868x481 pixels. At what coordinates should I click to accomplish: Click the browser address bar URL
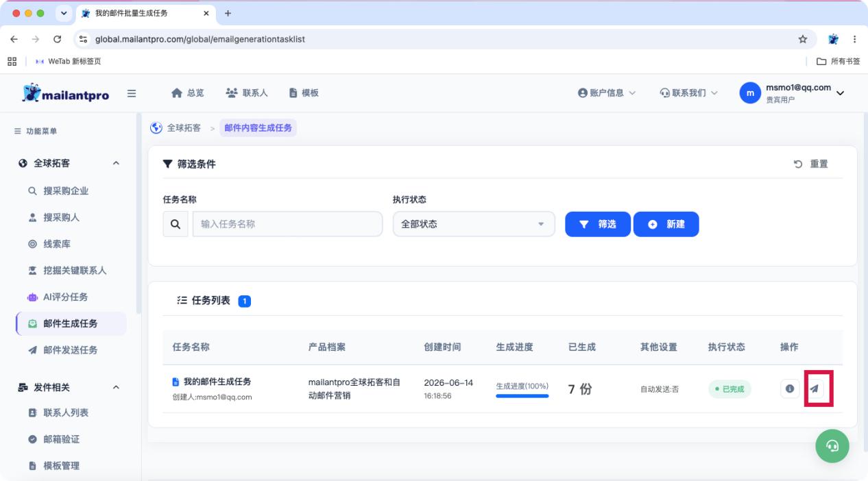coord(200,39)
